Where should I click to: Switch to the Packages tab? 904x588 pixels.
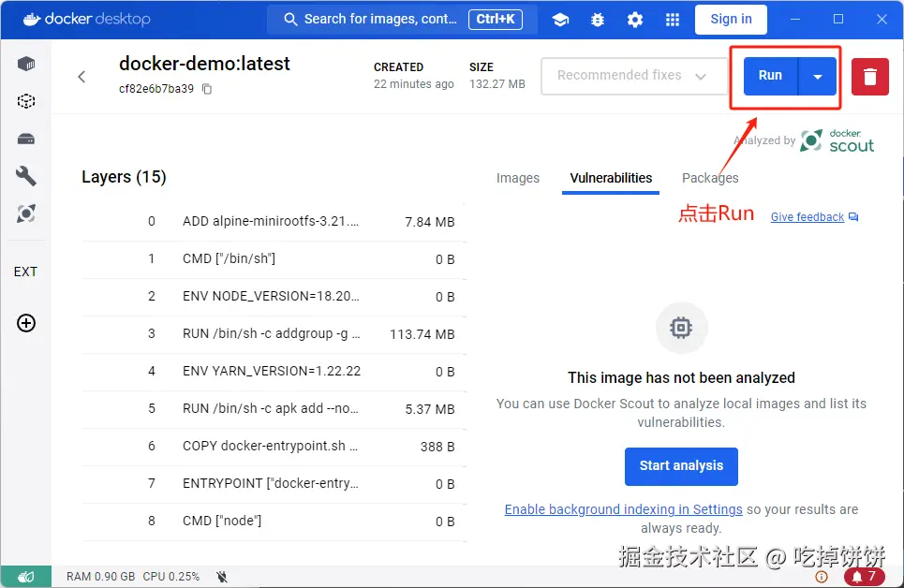coord(710,178)
